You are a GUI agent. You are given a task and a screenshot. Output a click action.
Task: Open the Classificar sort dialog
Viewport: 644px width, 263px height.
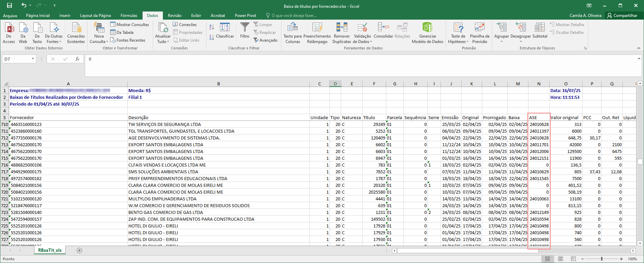(x=225, y=31)
